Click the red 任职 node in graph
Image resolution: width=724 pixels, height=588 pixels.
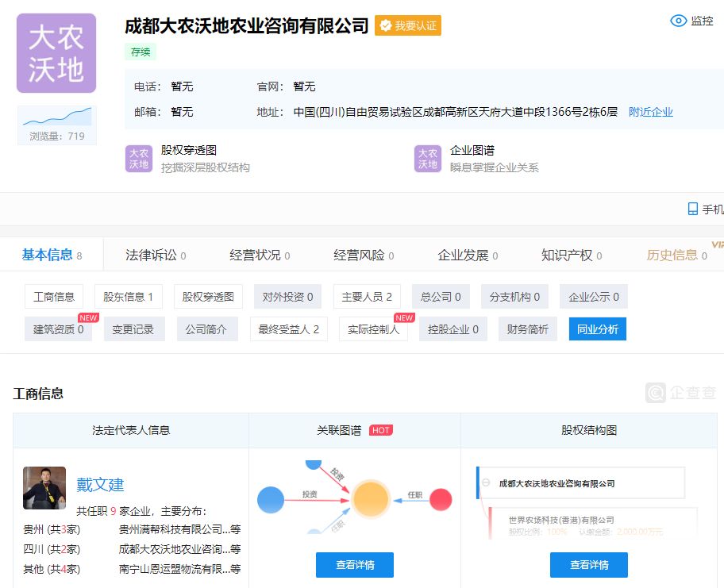(441, 500)
